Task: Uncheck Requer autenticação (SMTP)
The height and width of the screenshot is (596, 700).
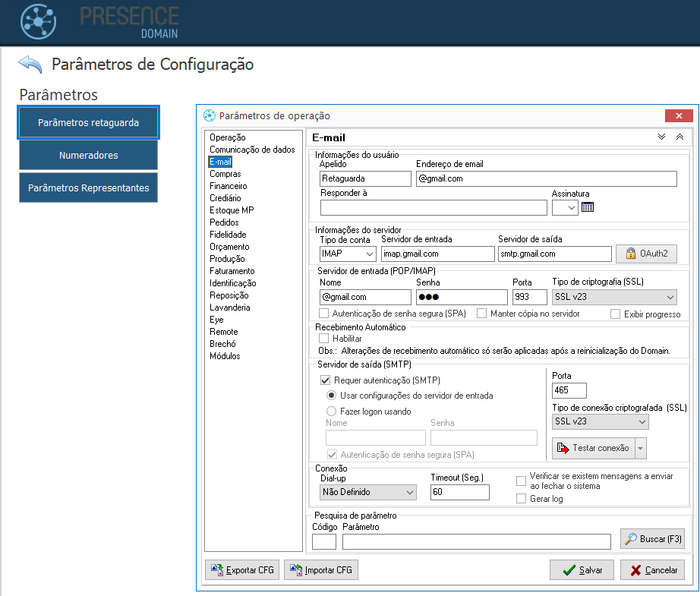Action: (x=326, y=380)
